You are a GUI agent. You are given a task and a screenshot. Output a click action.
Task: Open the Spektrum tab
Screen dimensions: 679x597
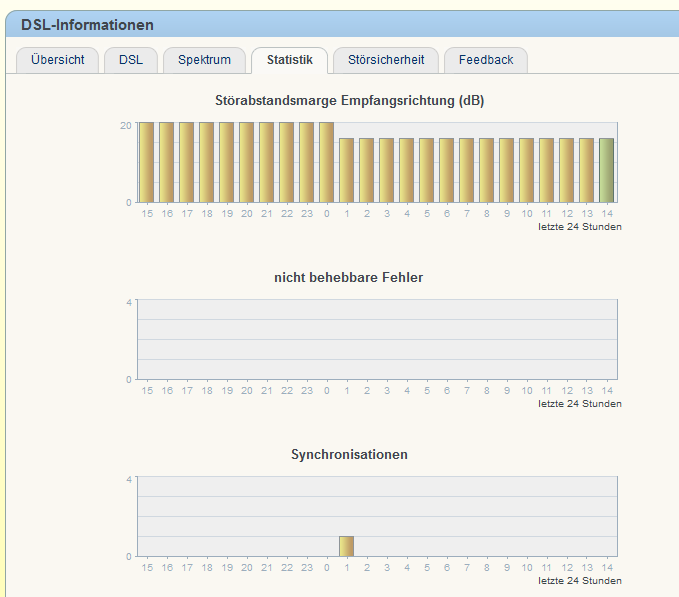[204, 60]
